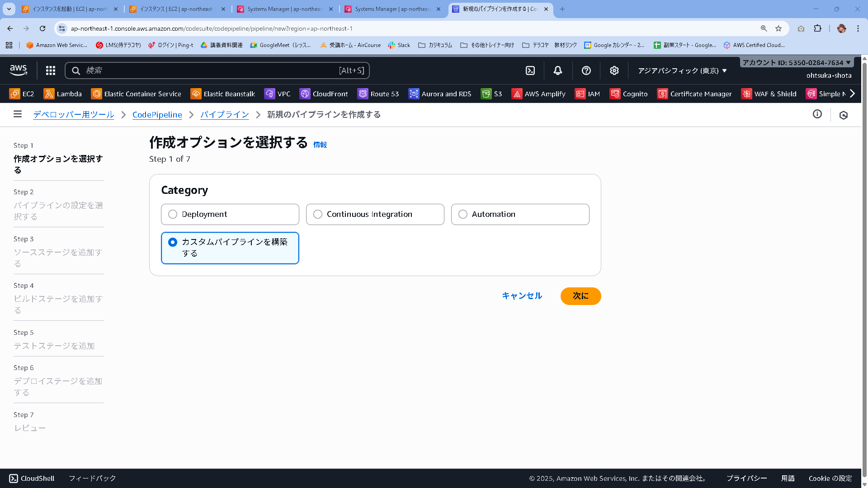This screenshot has width=868, height=488.
Task: Choose the Continuous Integration category
Action: click(317, 214)
